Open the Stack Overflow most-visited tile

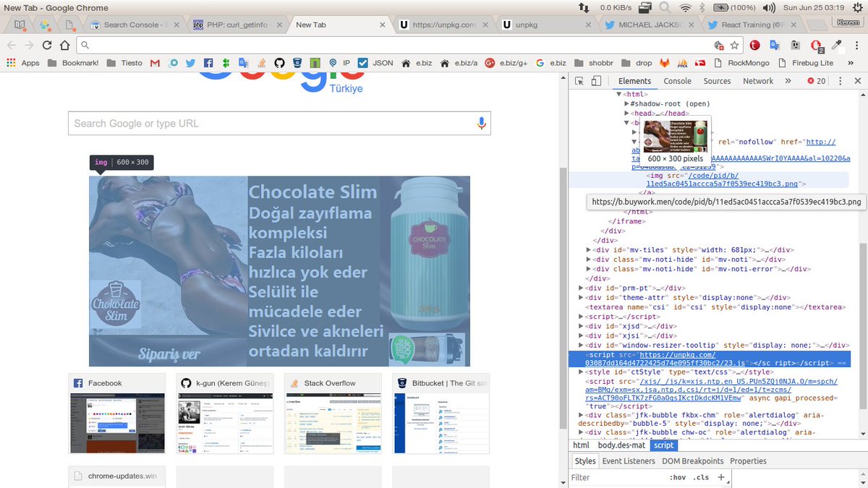[333, 414]
